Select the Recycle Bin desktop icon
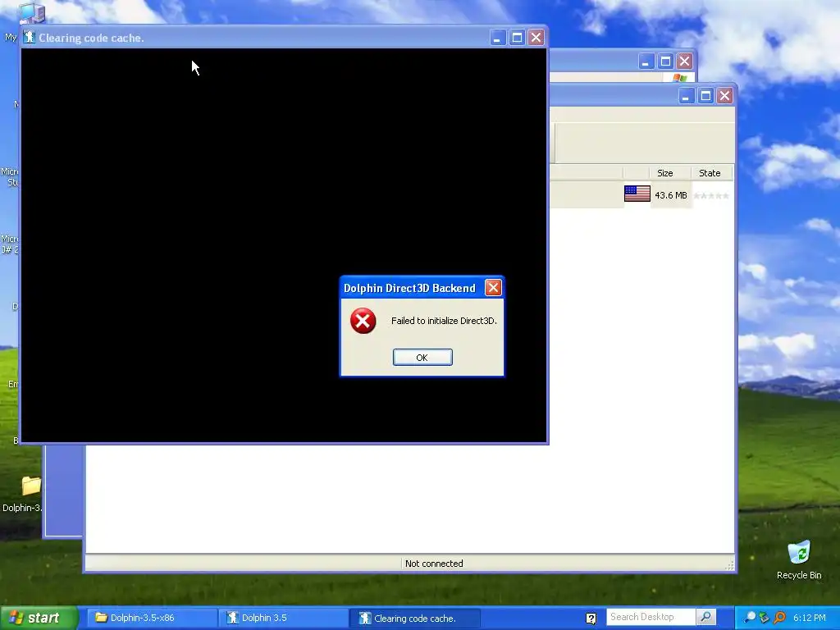840x630 pixels. pyautogui.click(x=799, y=559)
